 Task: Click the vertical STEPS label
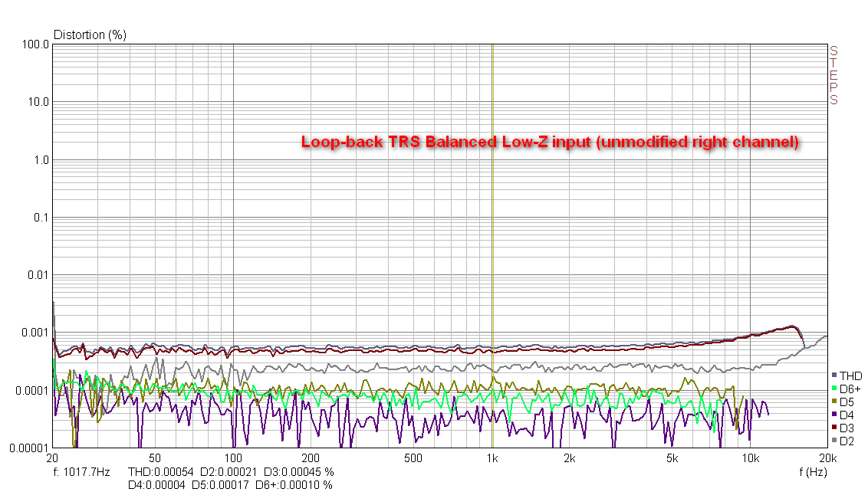click(x=833, y=75)
